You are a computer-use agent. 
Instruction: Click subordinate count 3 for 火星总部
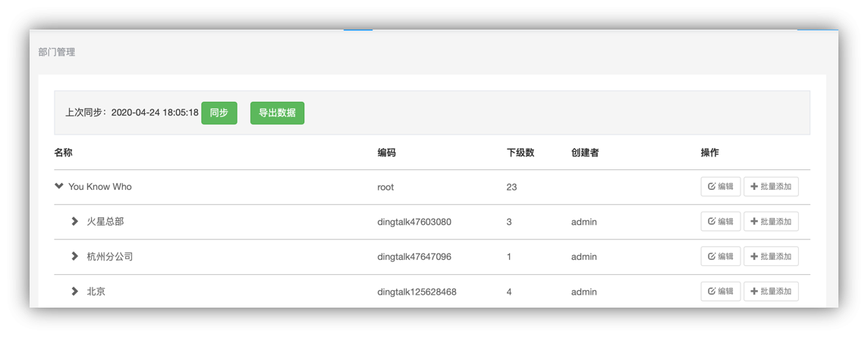tap(509, 222)
